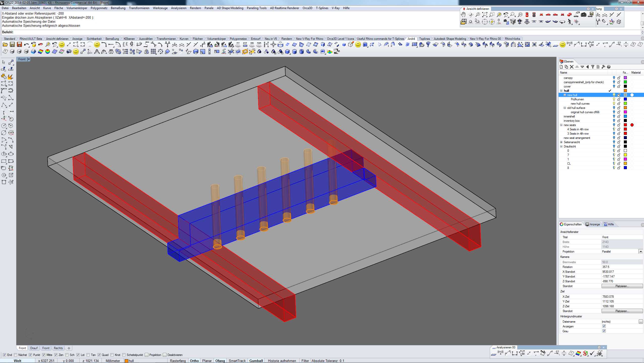Click the zoom 1:1 magnifier icon
644x363 pixels.
(x=520, y=15)
